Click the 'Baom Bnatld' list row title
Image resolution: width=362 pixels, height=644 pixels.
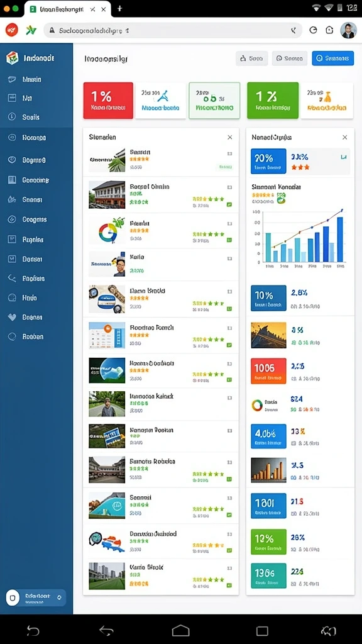tap(147, 291)
